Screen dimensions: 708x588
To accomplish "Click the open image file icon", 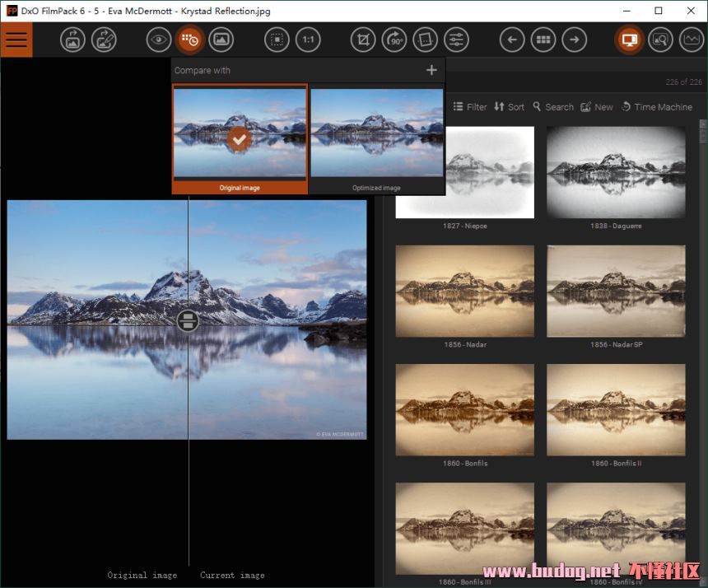I will coord(72,40).
